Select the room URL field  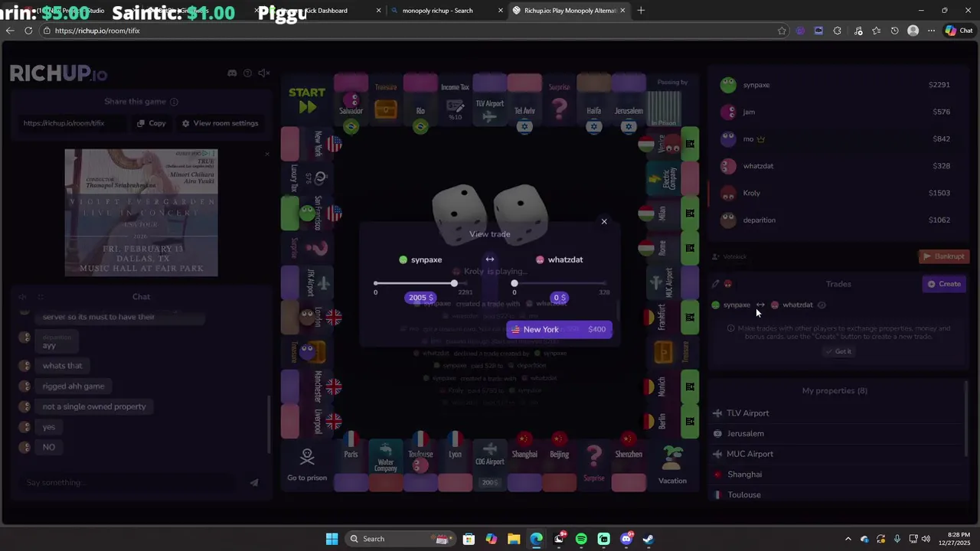pyautogui.click(x=73, y=123)
